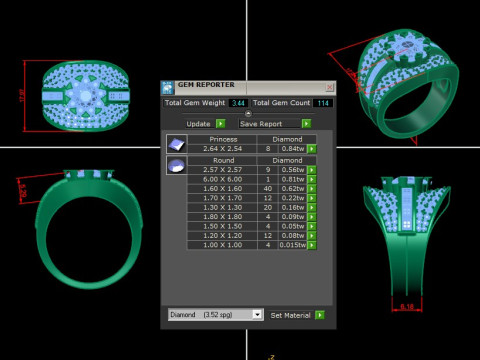Click the Total Gem Count value 114

pyautogui.click(x=323, y=103)
